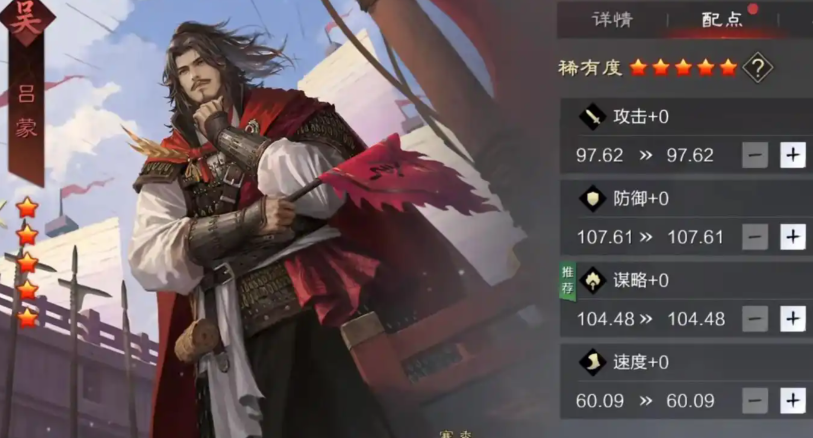Tap the 吴 faction emblem

tap(26, 19)
